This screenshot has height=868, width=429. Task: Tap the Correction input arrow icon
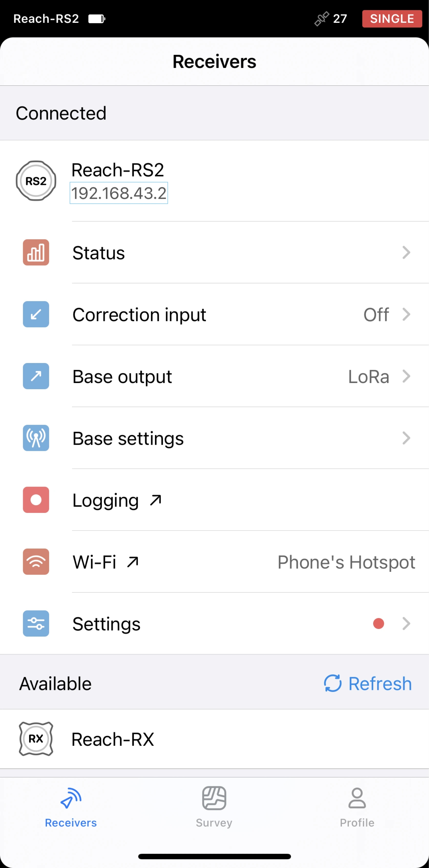(x=36, y=314)
